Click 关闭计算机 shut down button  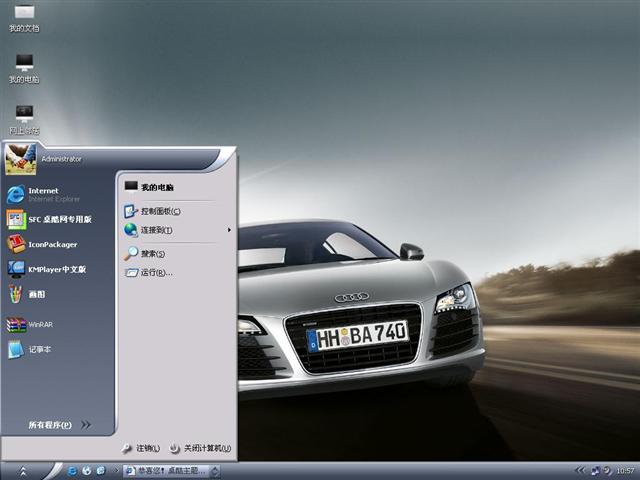201,449
